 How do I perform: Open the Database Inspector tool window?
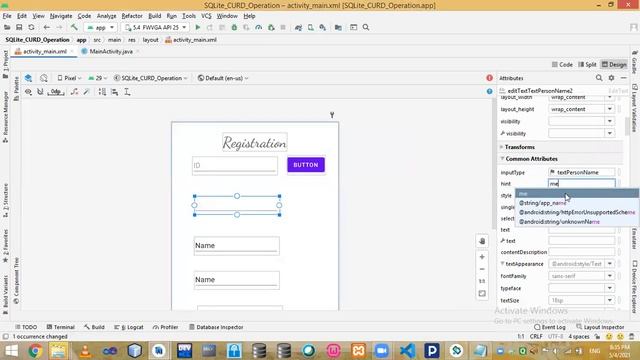216,327
